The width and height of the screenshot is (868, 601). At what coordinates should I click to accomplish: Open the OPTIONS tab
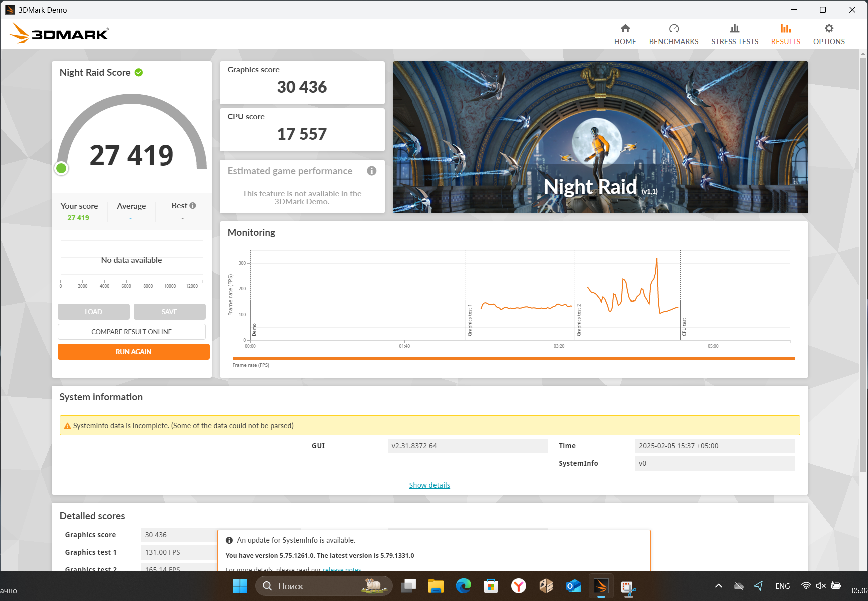click(x=829, y=35)
